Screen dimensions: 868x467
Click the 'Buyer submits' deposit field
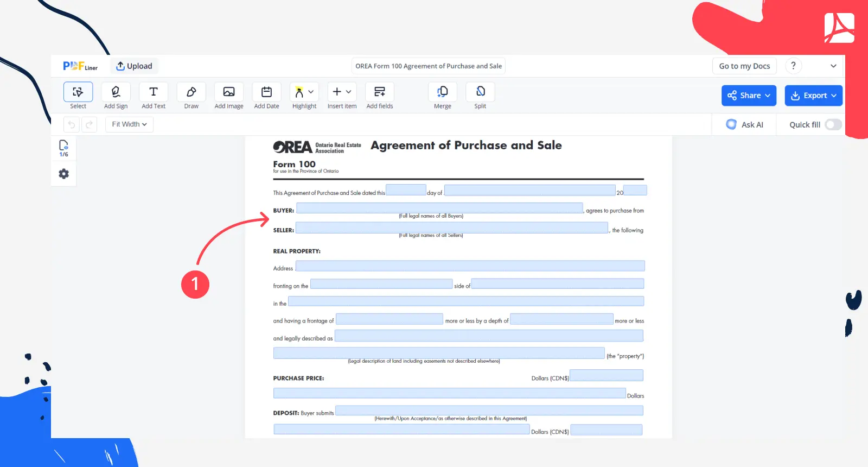489,411
